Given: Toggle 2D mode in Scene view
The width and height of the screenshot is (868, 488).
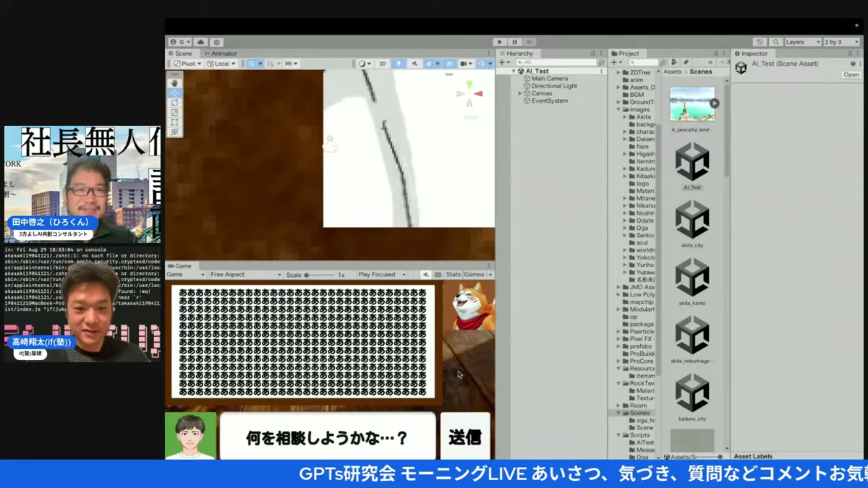Looking at the screenshot, I should pyautogui.click(x=383, y=64).
